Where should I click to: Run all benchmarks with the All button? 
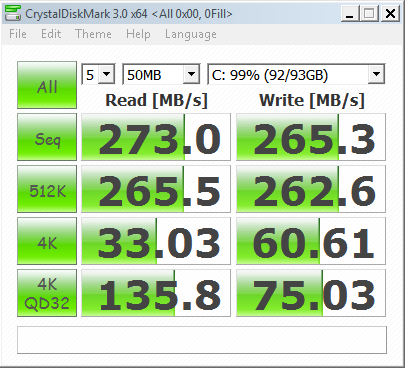pyautogui.click(x=47, y=85)
